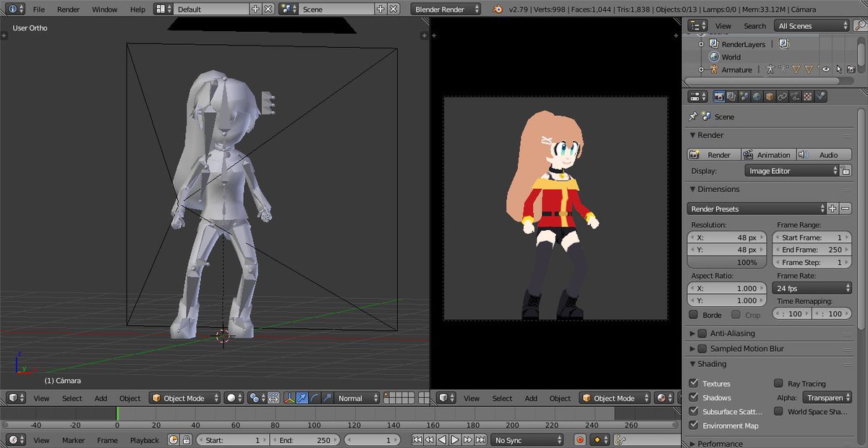
Task: Open the Help menu
Action: click(x=137, y=9)
